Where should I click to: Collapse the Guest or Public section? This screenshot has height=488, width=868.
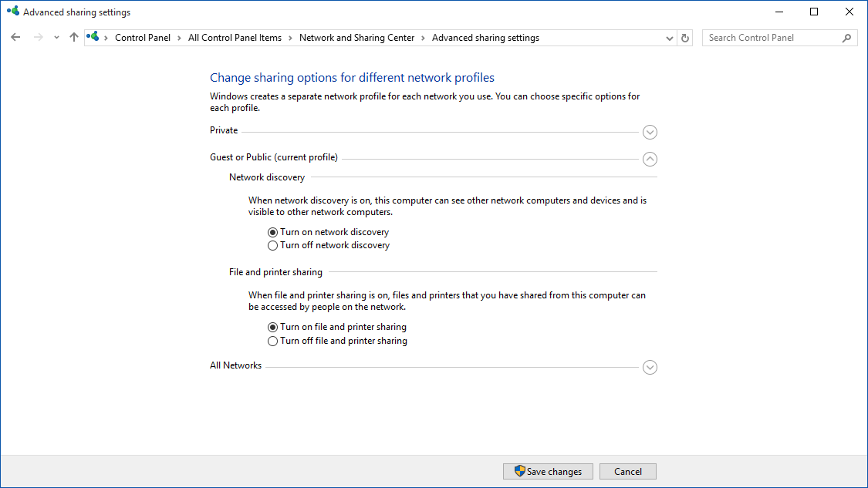pos(650,159)
